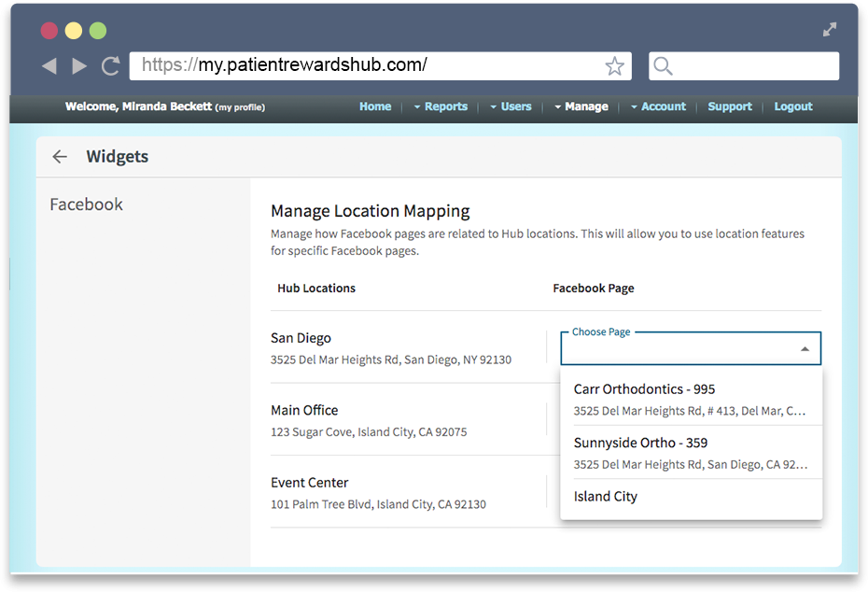Click the browser back arrow

click(49, 66)
